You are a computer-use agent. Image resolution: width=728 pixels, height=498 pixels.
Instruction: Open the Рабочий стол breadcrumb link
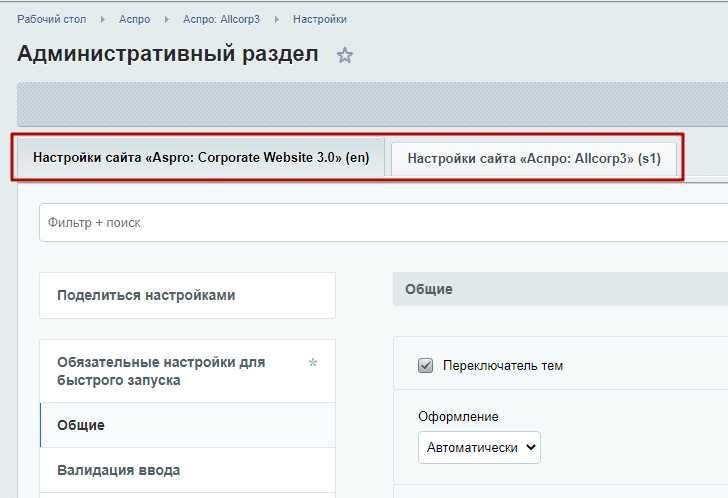click(x=52, y=19)
